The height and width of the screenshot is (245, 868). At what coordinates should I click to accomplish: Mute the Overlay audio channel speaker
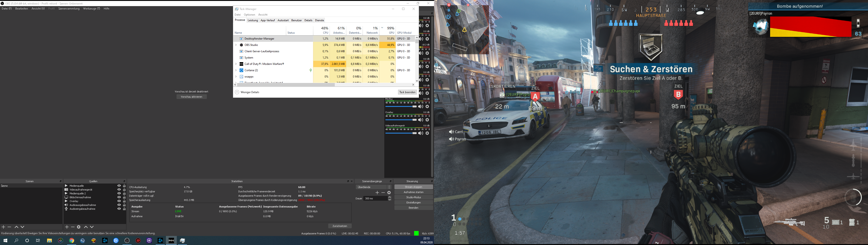click(x=420, y=120)
